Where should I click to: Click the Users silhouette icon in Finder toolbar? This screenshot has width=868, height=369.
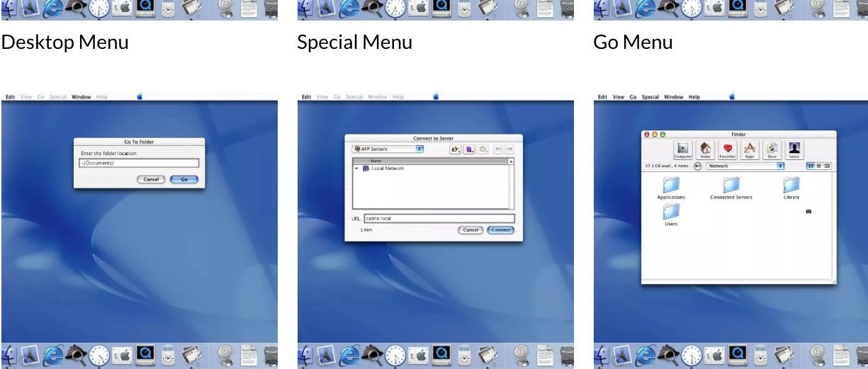point(794,149)
